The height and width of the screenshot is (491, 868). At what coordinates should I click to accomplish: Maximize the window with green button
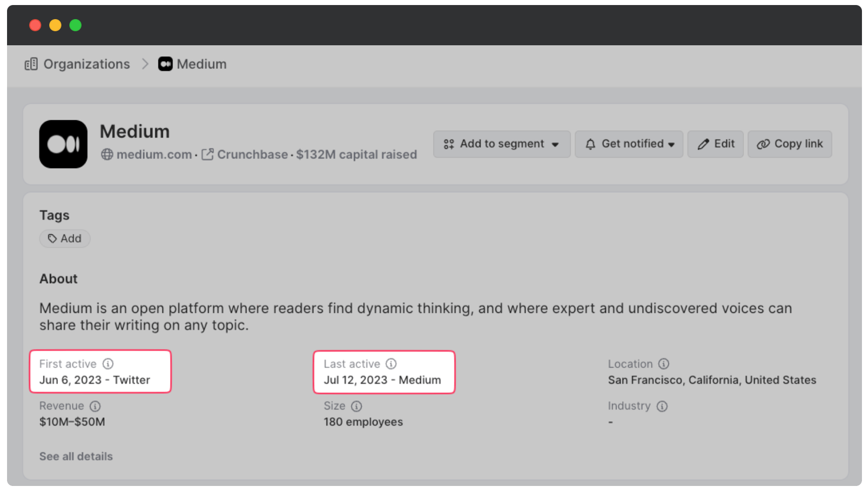click(x=75, y=25)
